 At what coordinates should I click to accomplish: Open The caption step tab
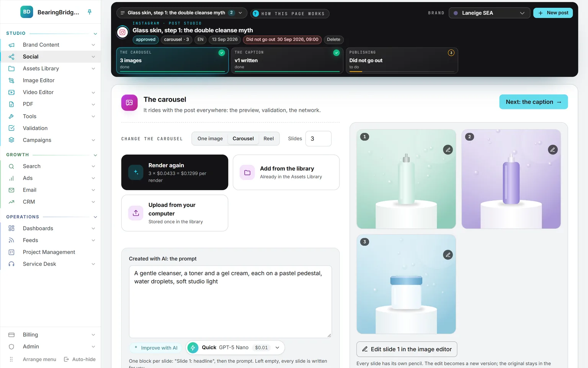[287, 60]
